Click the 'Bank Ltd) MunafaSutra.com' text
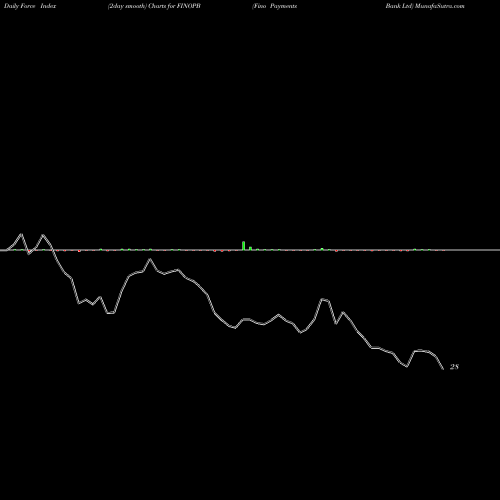This screenshot has width=500, height=500. tap(425, 6)
